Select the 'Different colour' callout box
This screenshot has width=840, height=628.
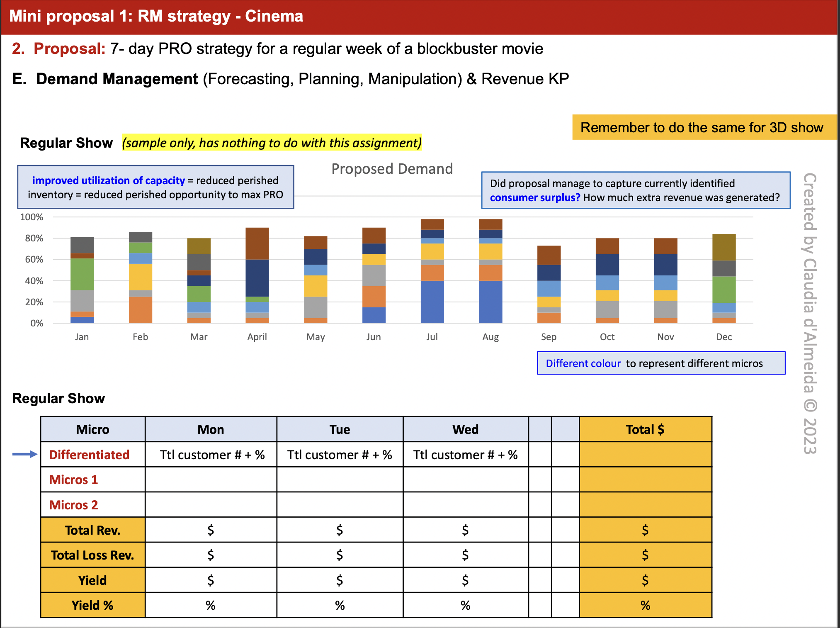[661, 363]
